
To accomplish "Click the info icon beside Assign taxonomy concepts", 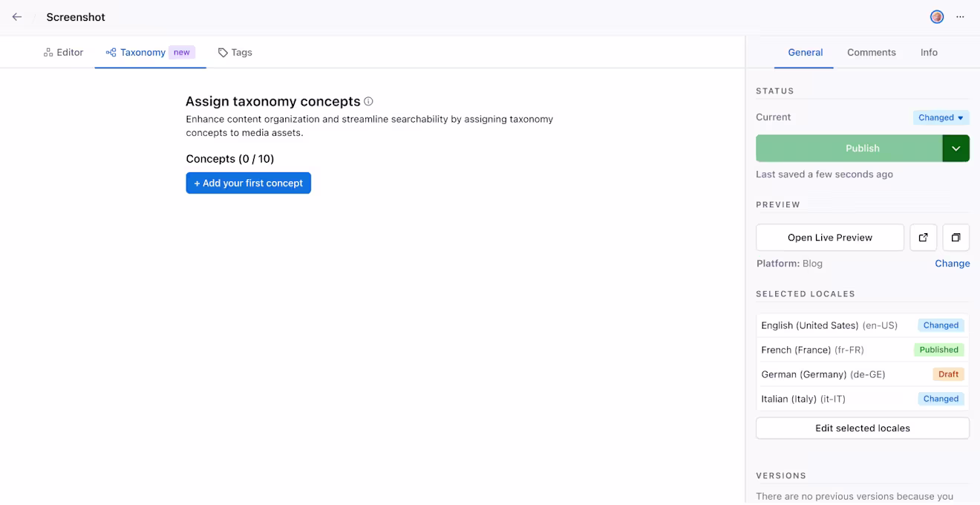I will [x=368, y=102].
